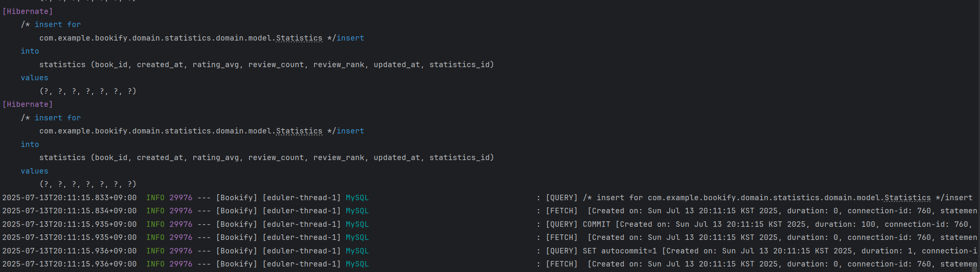Click [FETCH] in the 20:11:15.834 log row

(x=562, y=211)
